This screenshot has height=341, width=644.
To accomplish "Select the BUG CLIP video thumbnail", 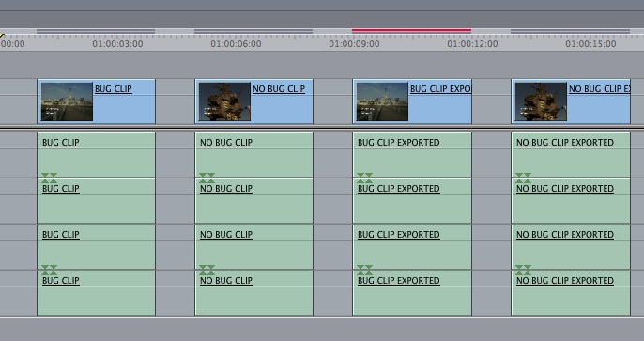I will pyautogui.click(x=67, y=101).
